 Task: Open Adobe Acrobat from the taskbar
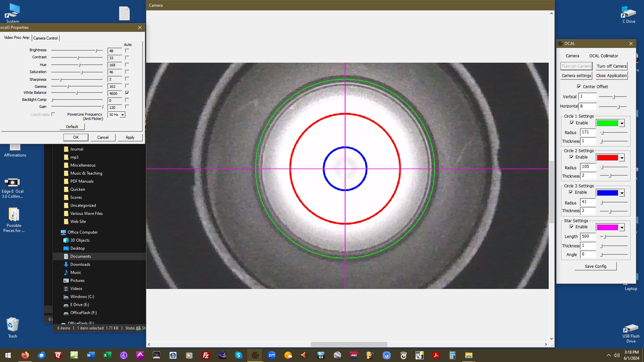pos(436,355)
